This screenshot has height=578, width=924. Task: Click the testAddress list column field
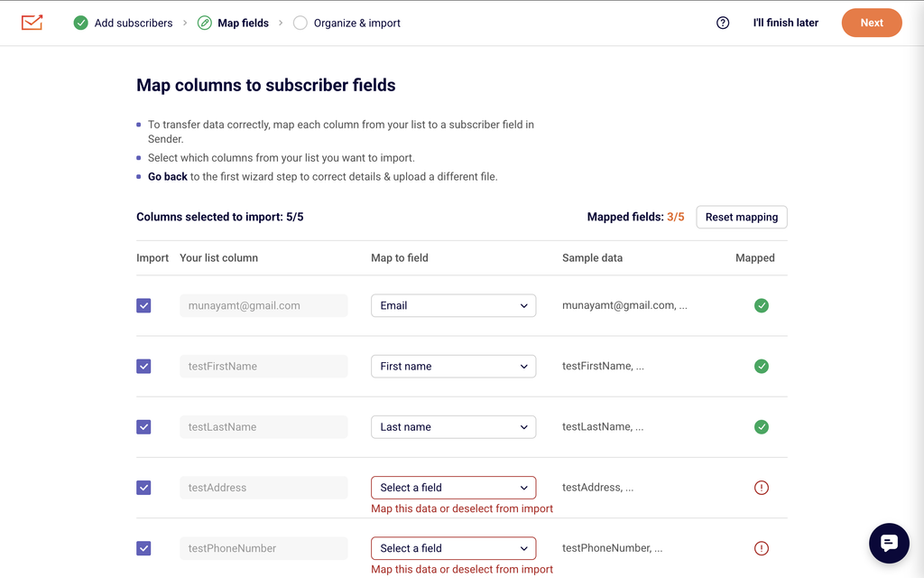pos(263,488)
